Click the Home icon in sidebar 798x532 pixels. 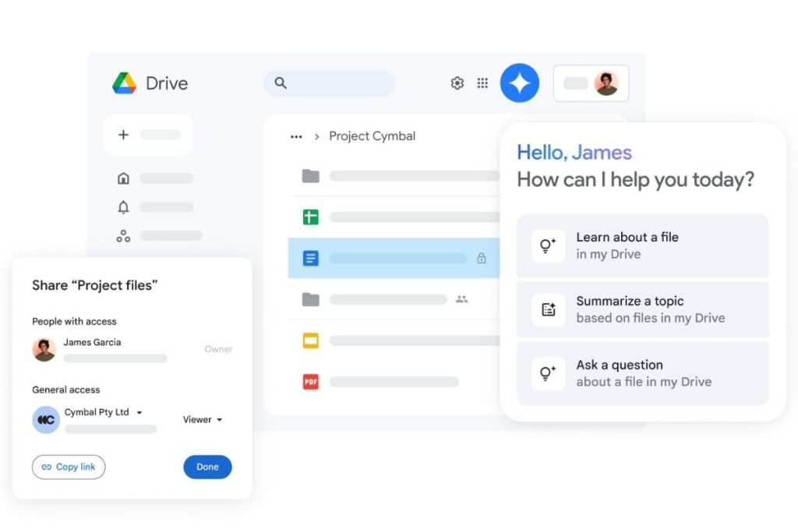(x=123, y=178)
